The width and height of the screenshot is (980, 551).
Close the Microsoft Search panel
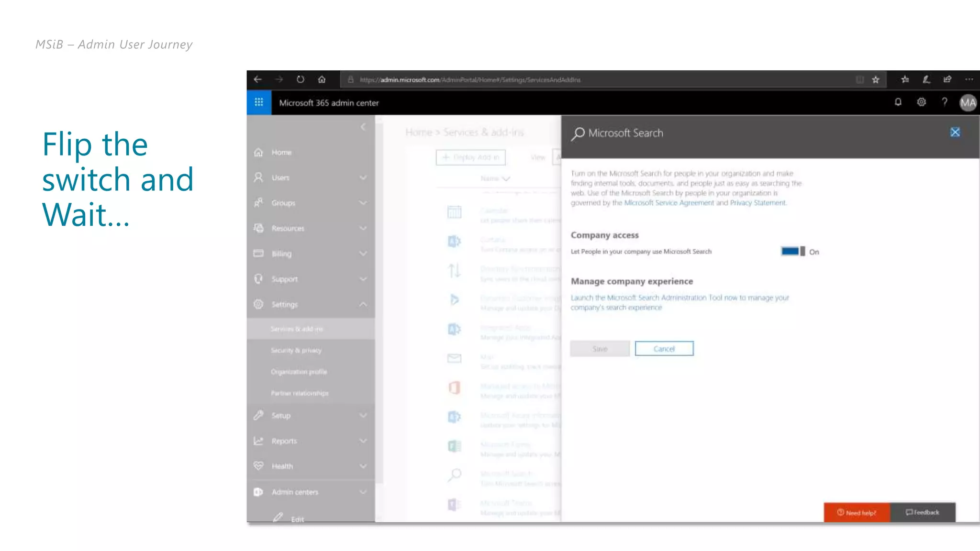pos(955,132)
